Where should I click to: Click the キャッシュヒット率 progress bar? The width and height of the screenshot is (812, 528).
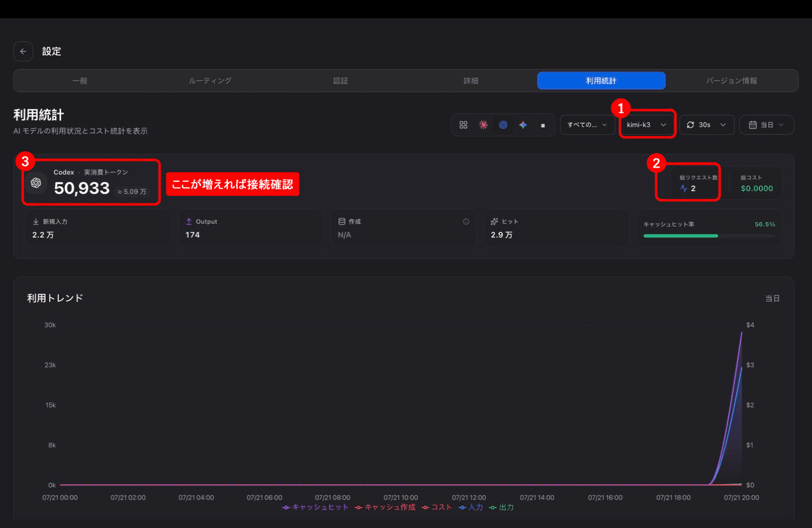point(709,236)
